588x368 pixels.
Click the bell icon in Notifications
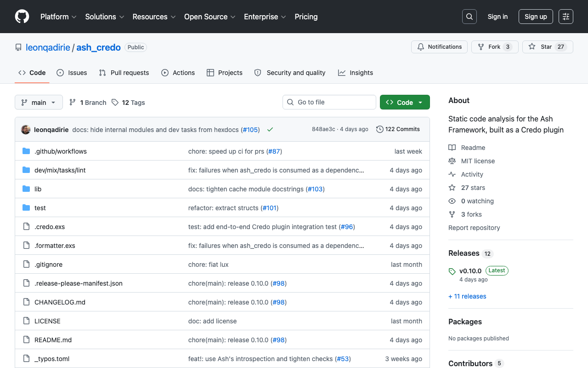[421, 47]
